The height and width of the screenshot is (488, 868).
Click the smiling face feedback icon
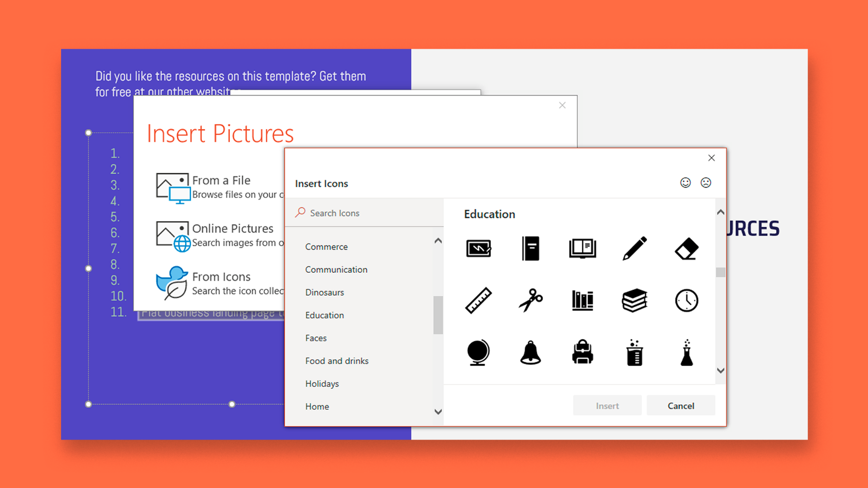pos(685,183)
